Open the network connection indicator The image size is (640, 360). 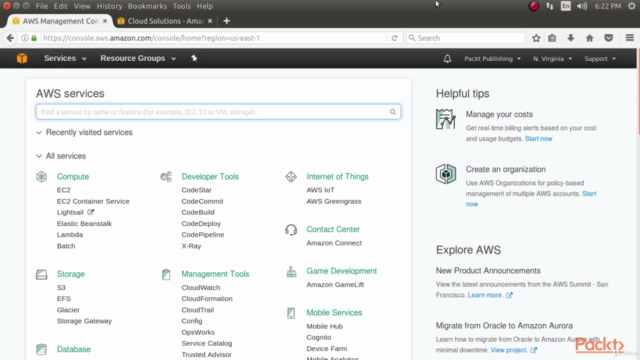[550, 6]
